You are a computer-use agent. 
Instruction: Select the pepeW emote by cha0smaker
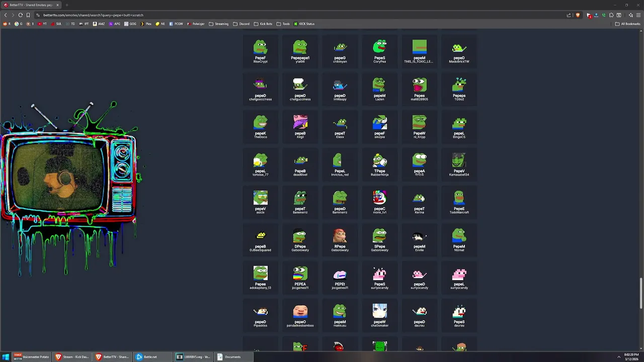[379, 315]
